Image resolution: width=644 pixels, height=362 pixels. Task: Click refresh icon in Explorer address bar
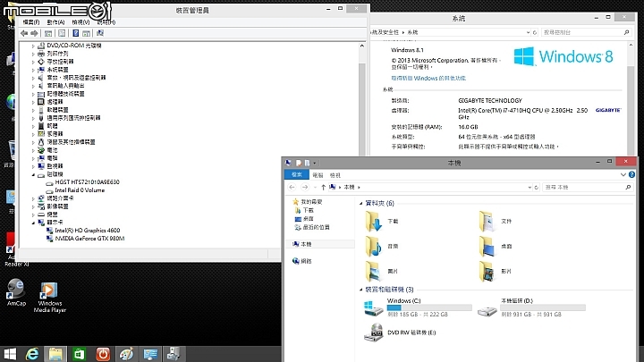click(536, 187)
